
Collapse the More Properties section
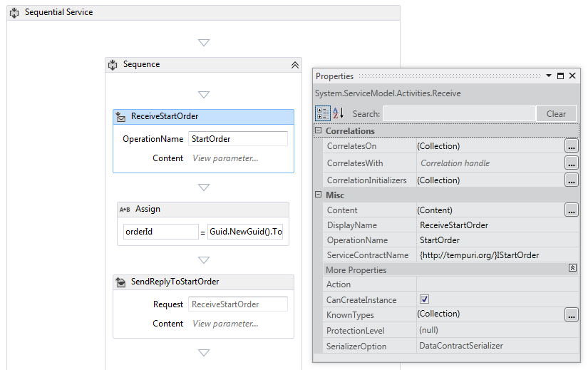tap(572, 268)
